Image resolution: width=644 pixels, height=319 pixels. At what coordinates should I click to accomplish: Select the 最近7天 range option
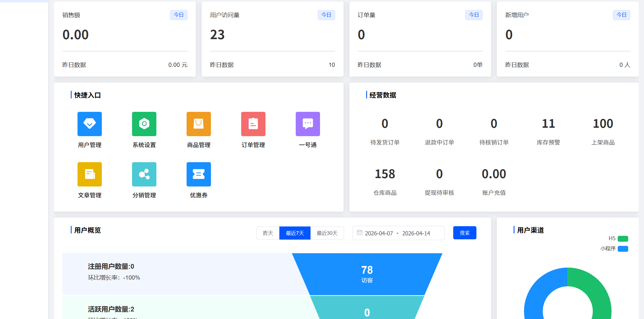coord(295,233)
